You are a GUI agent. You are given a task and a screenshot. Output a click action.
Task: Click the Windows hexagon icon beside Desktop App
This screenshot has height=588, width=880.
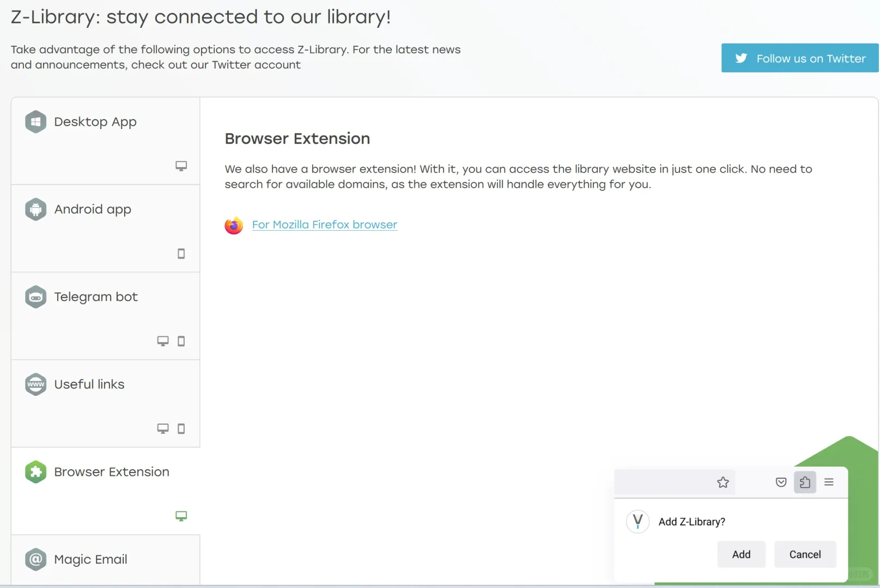coord(35,122)
